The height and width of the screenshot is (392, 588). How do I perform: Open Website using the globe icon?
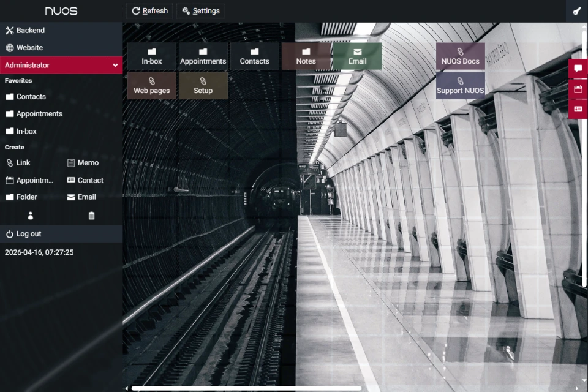coord(28,47)
